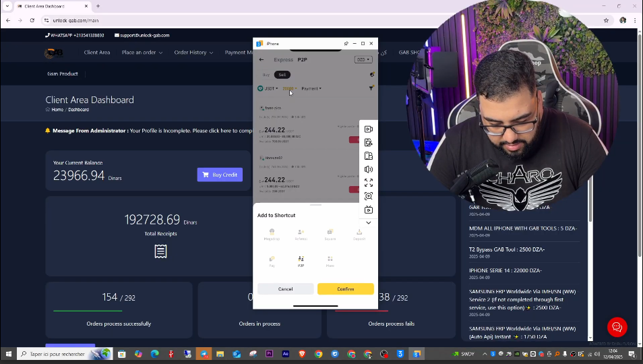The width and height of the screenshot is (643, 364).
Task: Click the zoom magnifier icon in side toolbar
Action: point(368,196)
